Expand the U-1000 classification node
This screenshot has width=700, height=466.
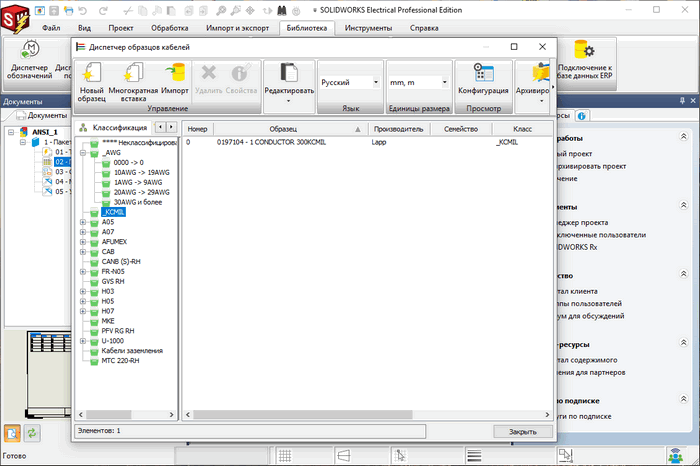pos(83,341)
